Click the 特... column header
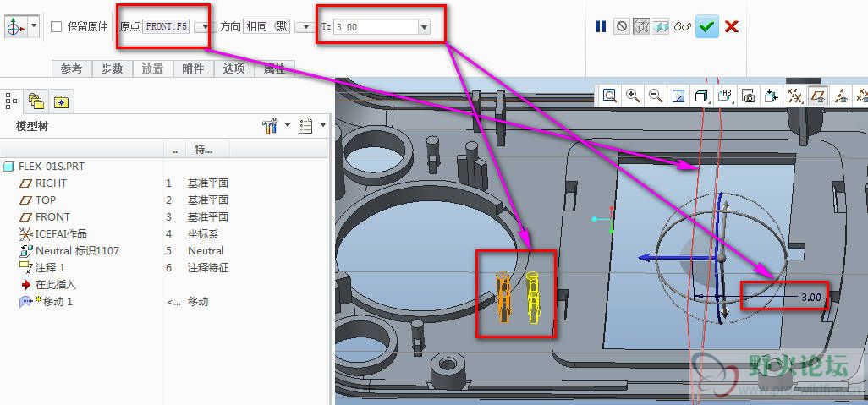This screenshot has width=868, height=405. (203, 150)
